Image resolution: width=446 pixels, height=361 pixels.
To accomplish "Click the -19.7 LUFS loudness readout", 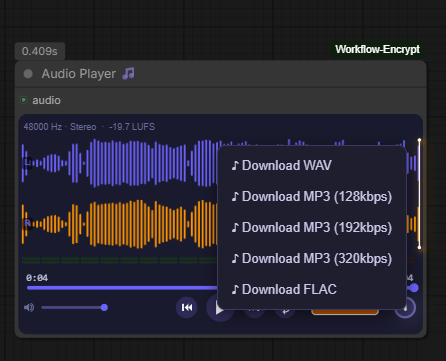I will (132, 127).
